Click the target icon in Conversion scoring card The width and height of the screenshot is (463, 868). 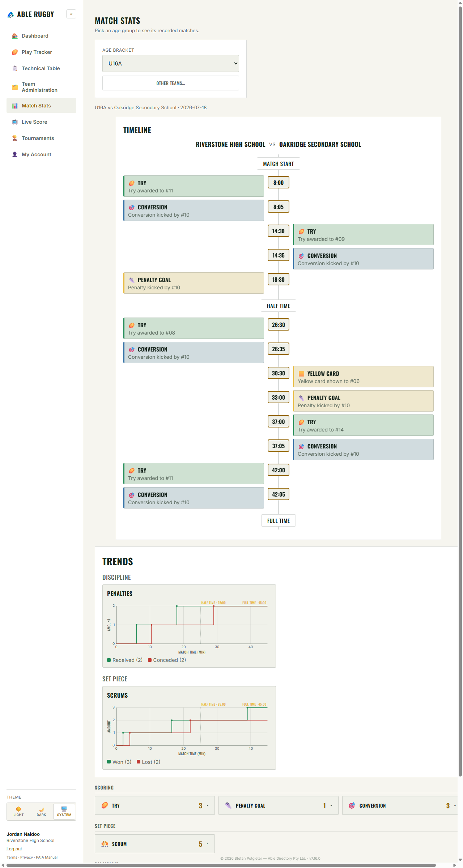click(x=352, y=805)
